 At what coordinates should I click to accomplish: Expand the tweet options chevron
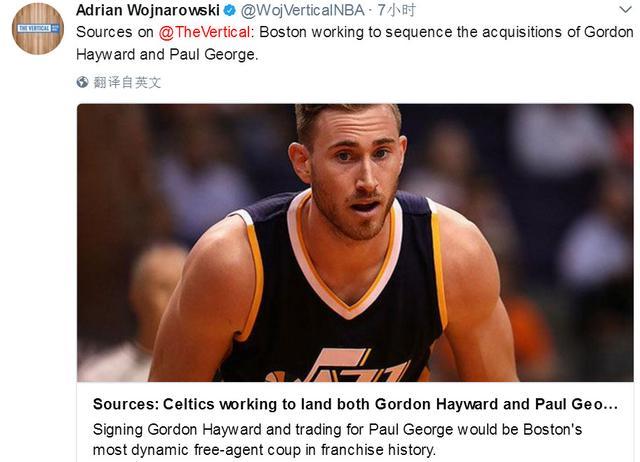(x=625, y=10)
